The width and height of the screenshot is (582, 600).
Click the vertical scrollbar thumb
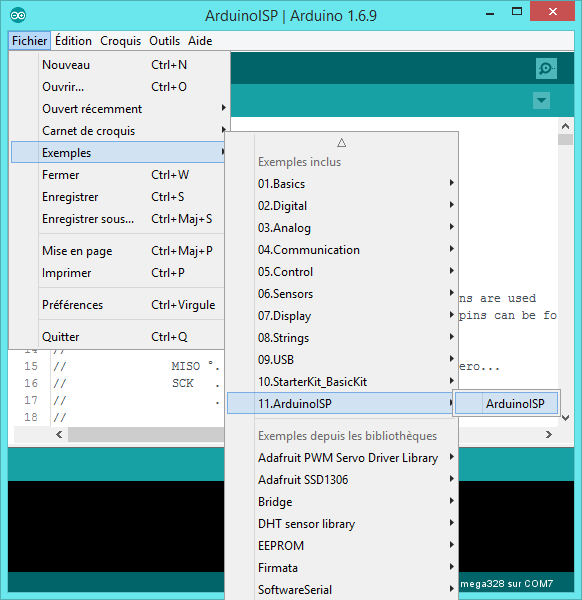(x=566, y=139)
